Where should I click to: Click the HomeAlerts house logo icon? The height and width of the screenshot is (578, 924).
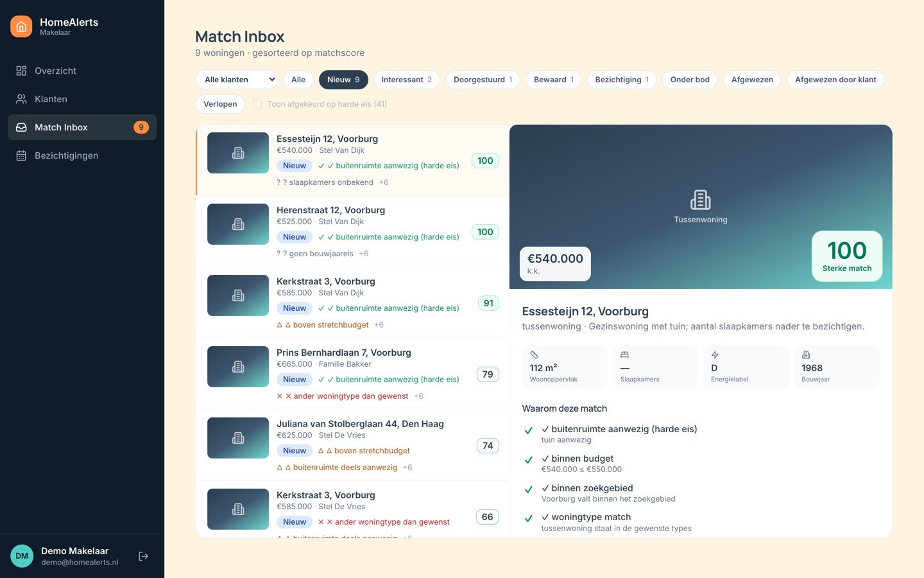(21, 26)
